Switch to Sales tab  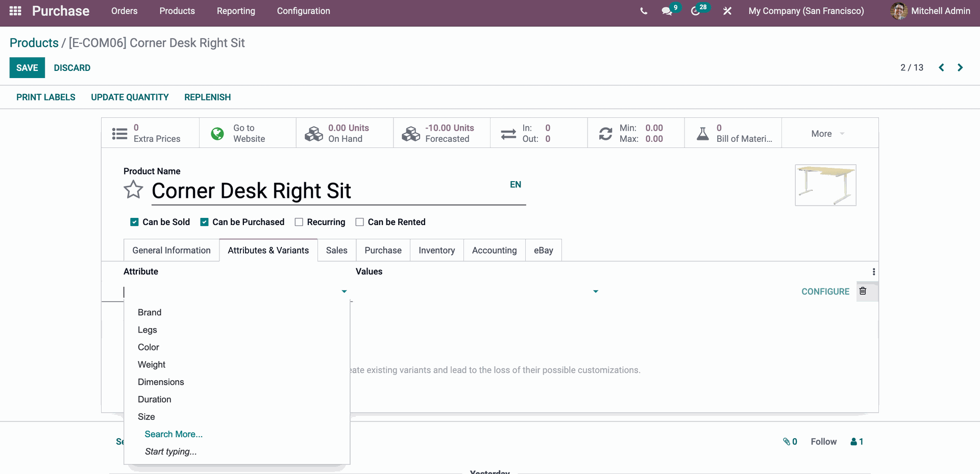pos(337,250)
